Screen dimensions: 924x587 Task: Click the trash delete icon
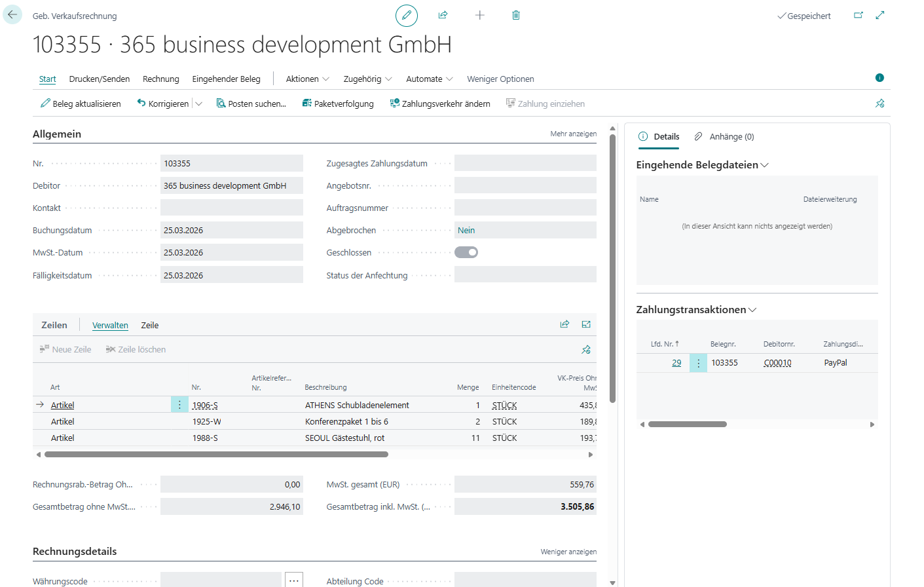tap(516, 15)
